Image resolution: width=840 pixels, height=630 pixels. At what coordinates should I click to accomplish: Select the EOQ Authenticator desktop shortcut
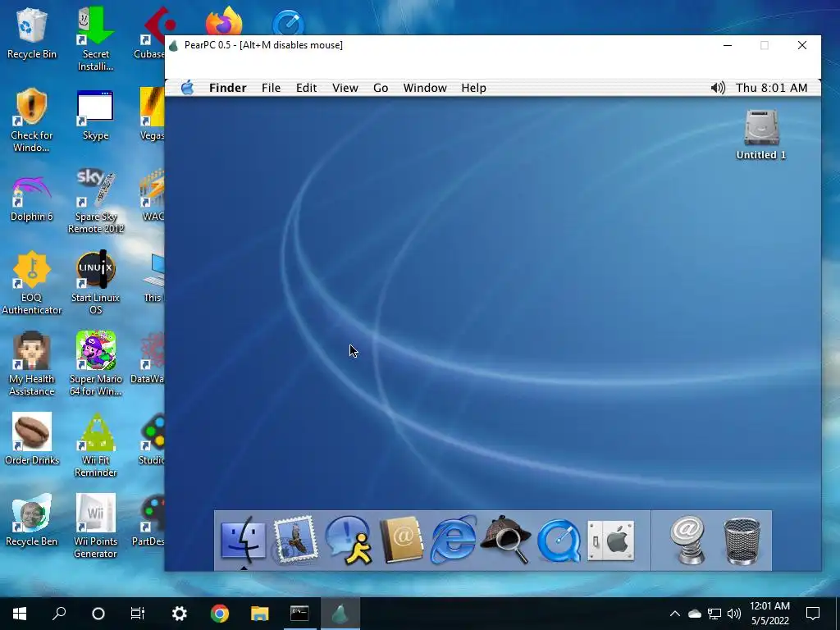click(32, 283)
